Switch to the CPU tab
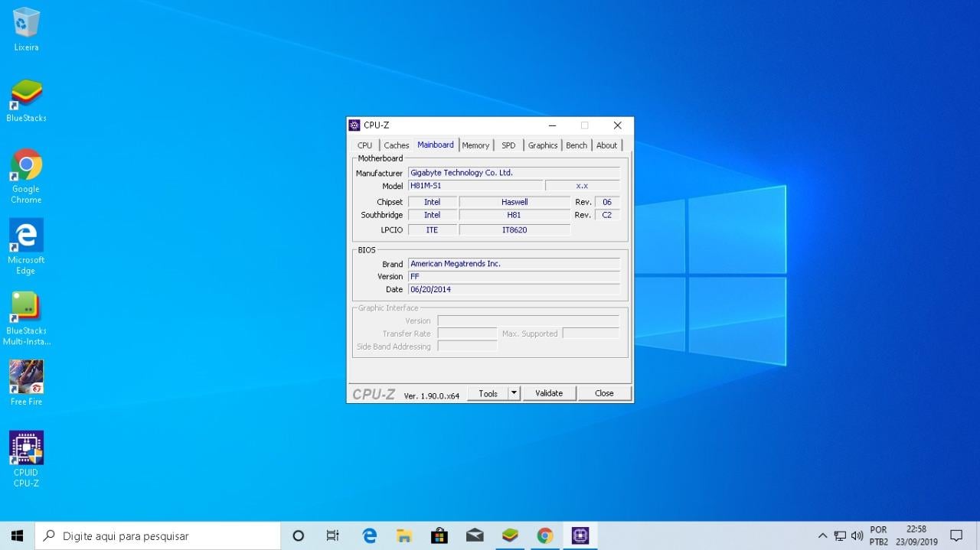Screen dimensions: 980x550 click(365, 145)
